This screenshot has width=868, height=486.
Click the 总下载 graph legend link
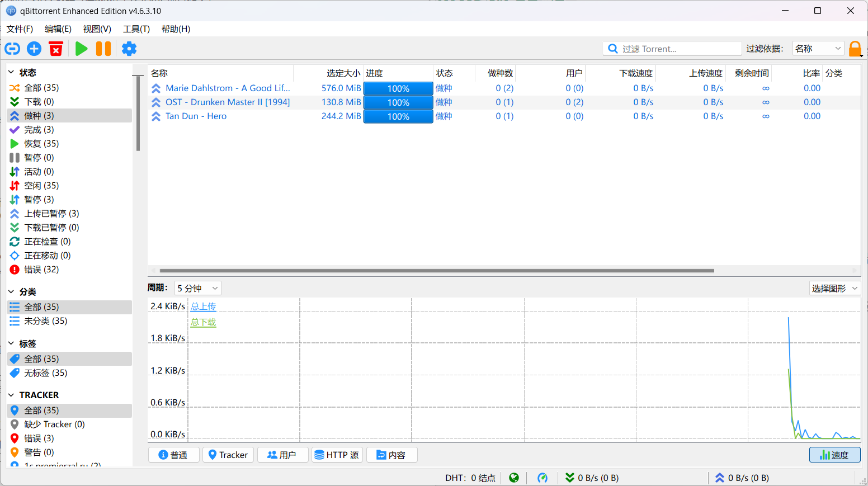point(203,322)
